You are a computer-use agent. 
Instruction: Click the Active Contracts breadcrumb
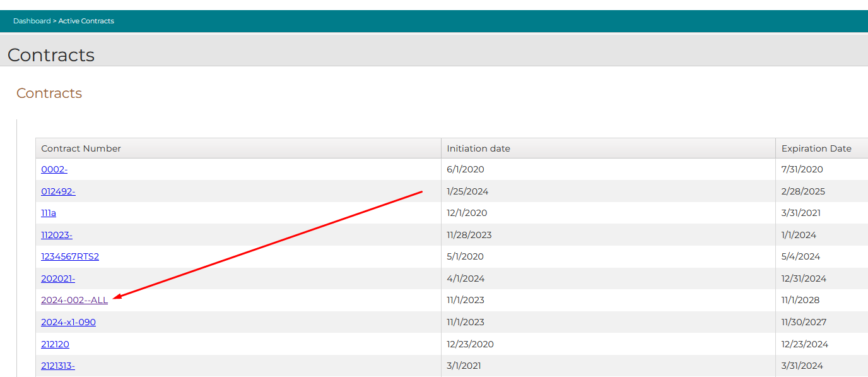coord(86,21)
